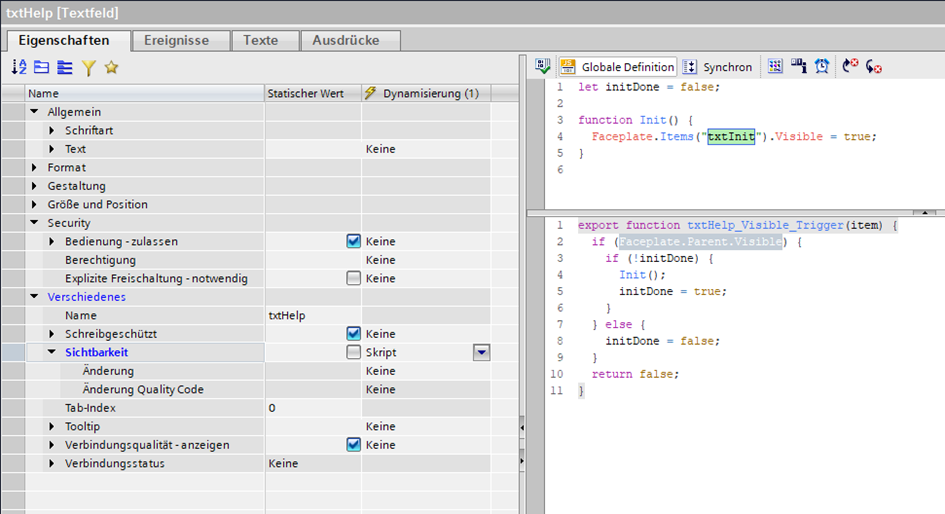Click the yellow star favorites icon
Viewport: 945px width, 514px height.
click(x=111, y=67)
